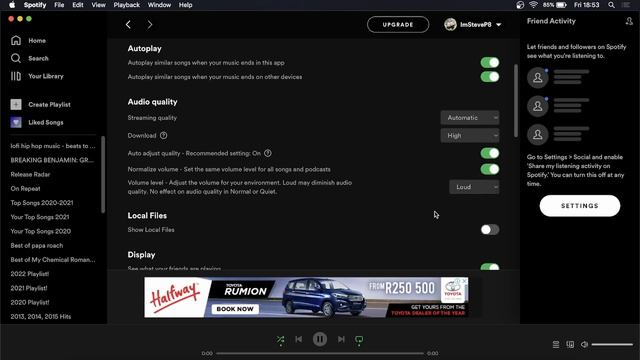
Task: Click BOOK NOW in the ad
Action: (x=235, y=309)
